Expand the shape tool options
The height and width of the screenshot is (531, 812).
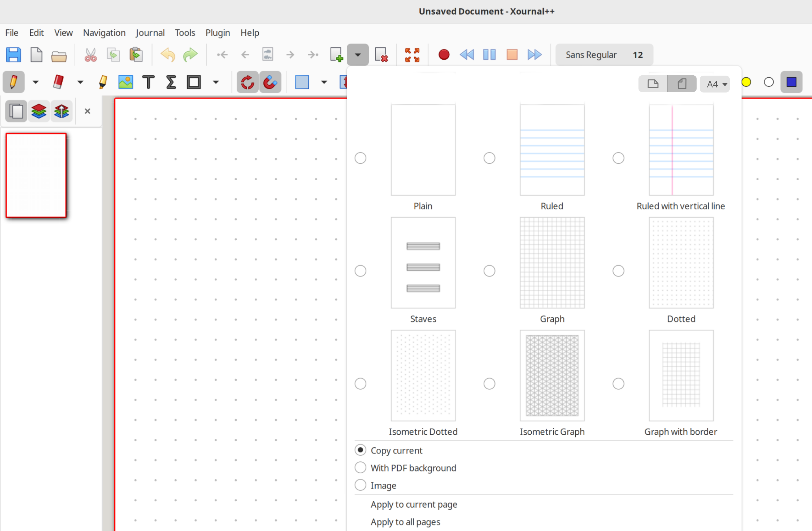click(216, 82)
